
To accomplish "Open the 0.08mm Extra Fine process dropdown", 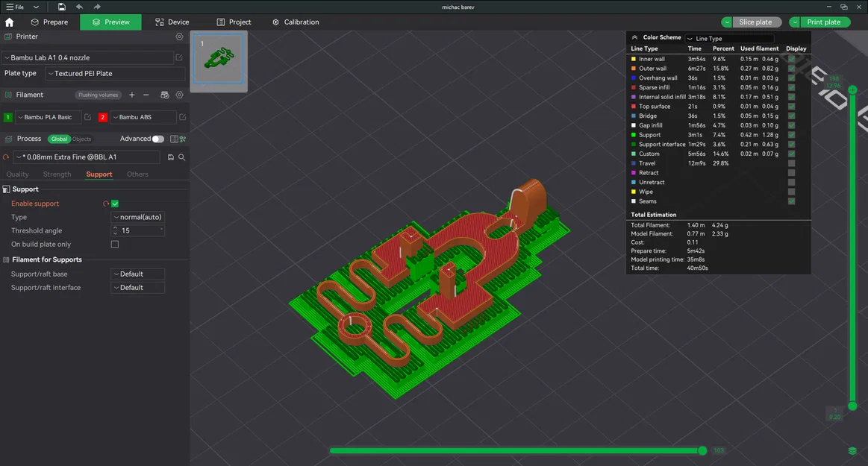I will tap(87, 157).
